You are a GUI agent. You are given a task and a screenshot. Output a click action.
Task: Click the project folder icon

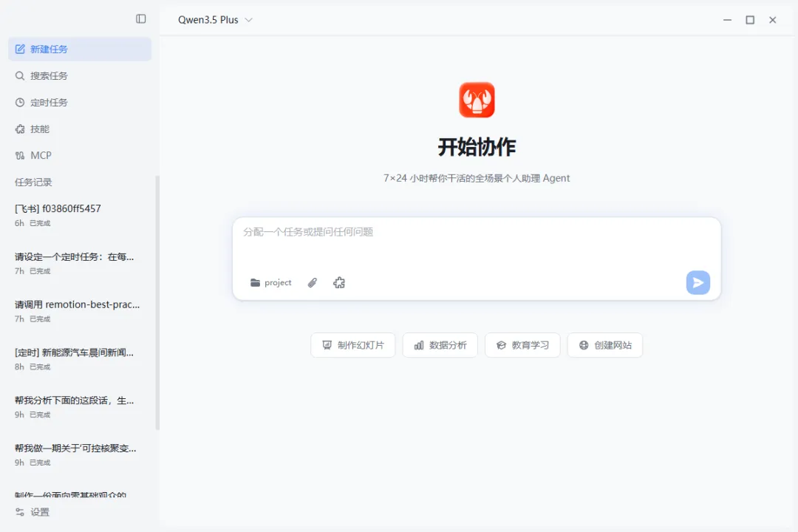click(255, 282)
